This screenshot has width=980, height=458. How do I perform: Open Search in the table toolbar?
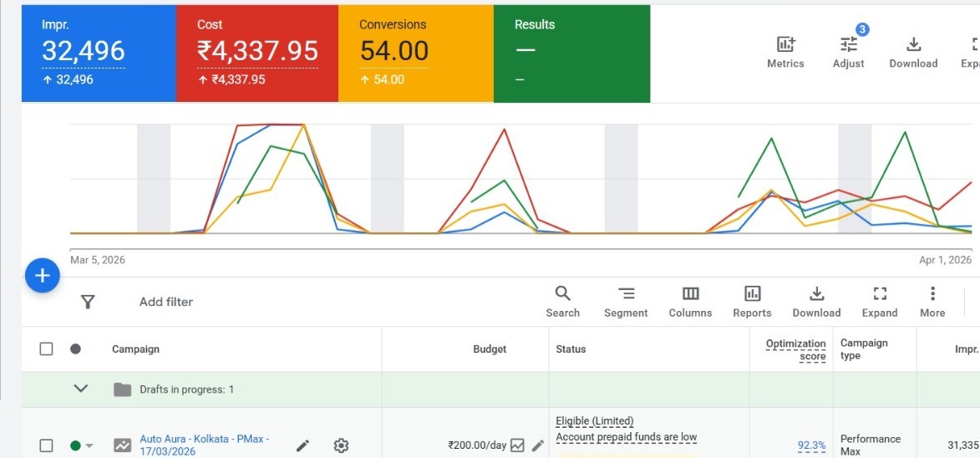pyautogui.click(x=562, y=301)
